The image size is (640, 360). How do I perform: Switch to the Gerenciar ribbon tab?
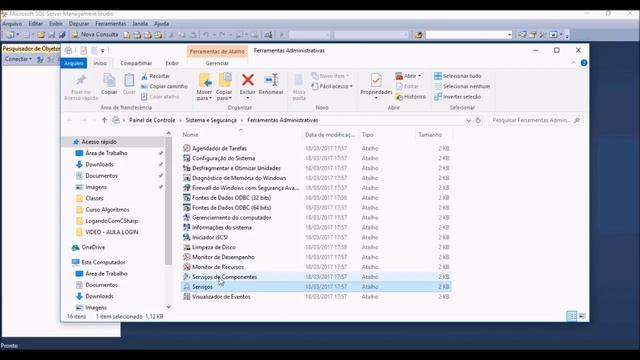click(217, 63)
